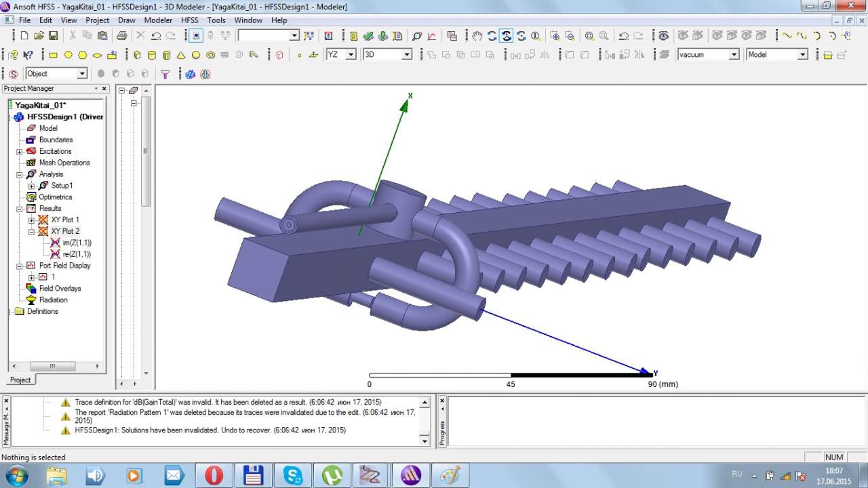
Task: Select XY Plot 1 in Results
Action: 65,220
